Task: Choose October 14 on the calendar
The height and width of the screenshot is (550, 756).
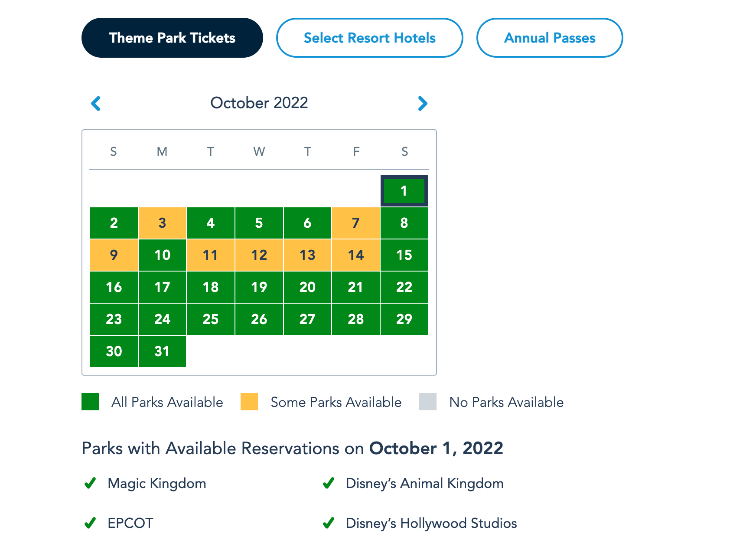Action: pos(355,255)
